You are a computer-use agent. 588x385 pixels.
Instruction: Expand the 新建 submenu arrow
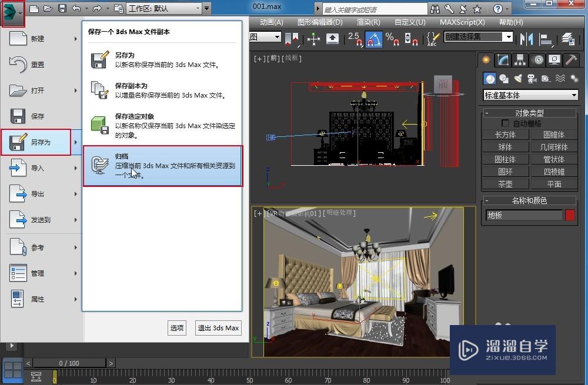coord(76,39)
